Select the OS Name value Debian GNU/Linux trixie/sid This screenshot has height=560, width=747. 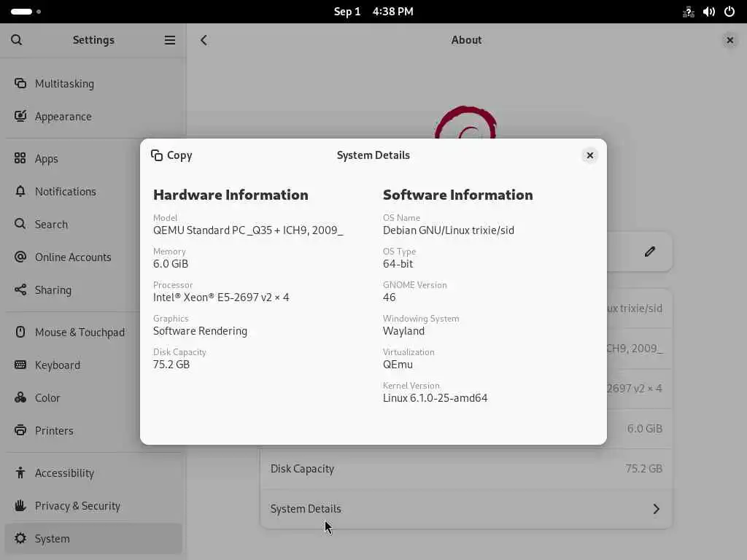click(x=449, y=230)
